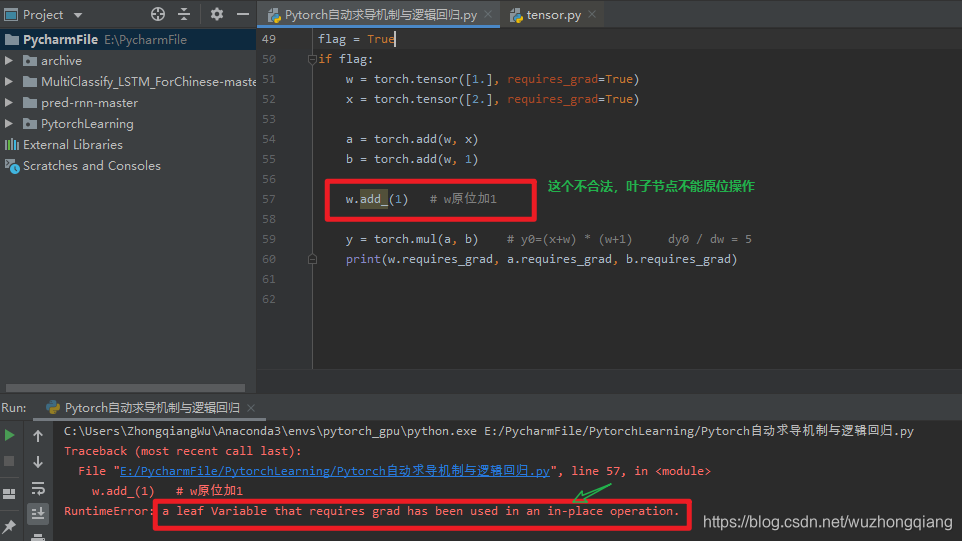Click the Project panel label

[43, 15]
